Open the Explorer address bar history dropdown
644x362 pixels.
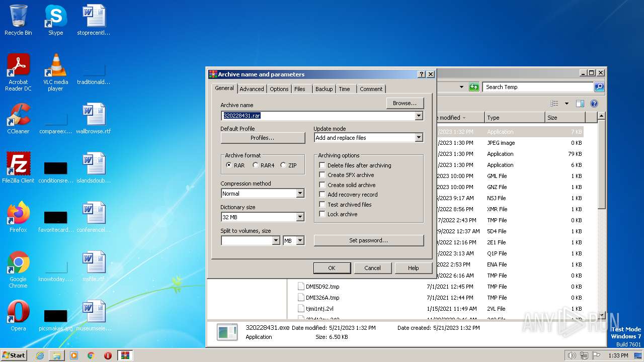[461, 87]
